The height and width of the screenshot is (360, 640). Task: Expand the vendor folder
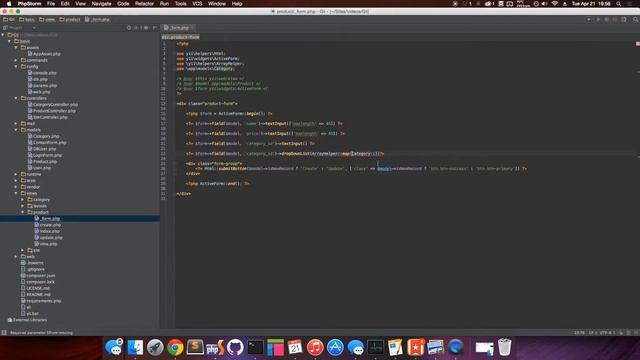tap(16, 187)
